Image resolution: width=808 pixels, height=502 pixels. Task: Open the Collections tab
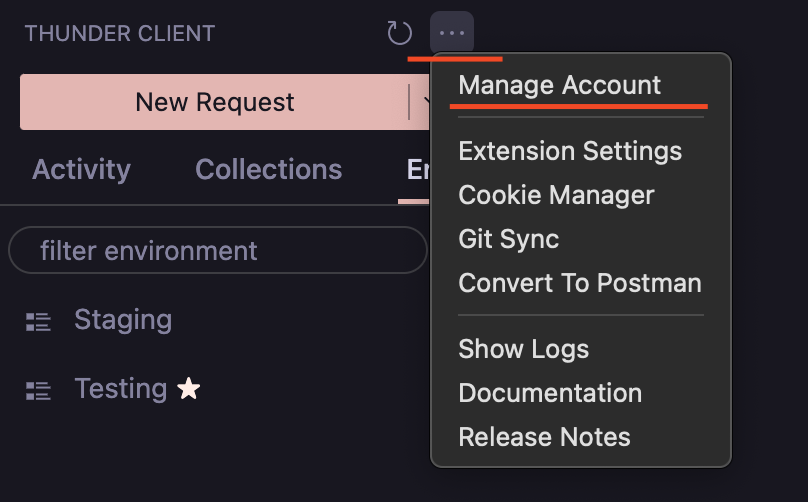(x=268, y=169)
